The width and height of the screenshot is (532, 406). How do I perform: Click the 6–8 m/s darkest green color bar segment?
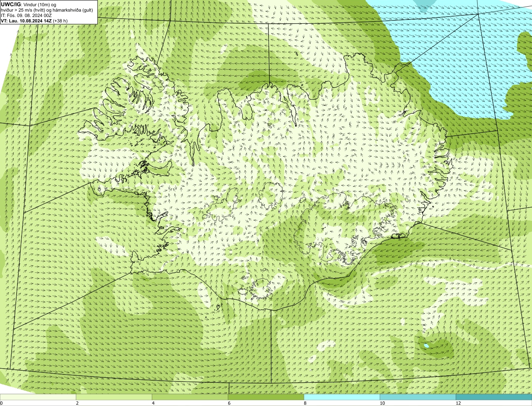click(266, 397)
